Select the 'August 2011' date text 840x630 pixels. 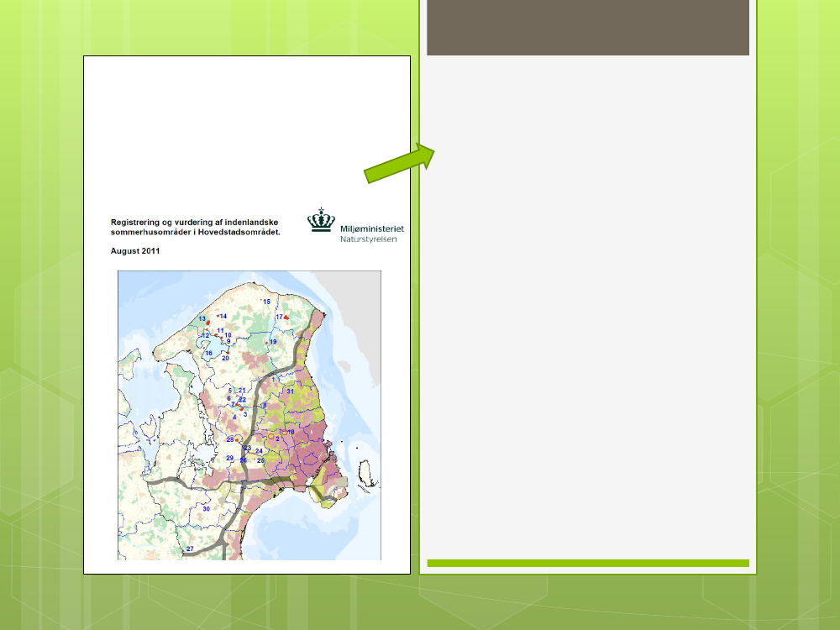(x=135, y=250)
